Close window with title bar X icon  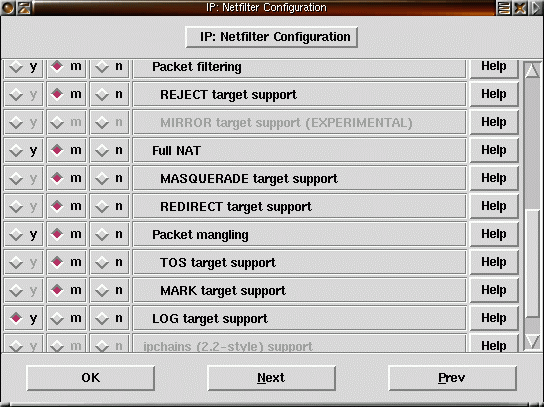520,8
